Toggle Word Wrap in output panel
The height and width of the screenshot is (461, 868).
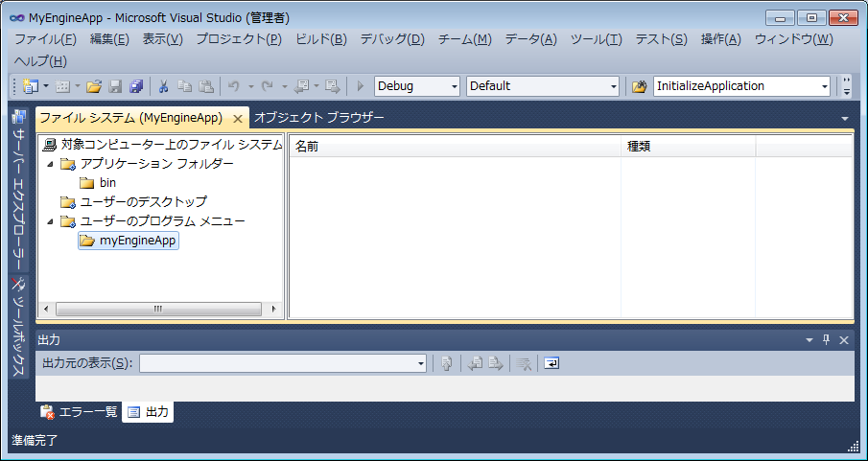(x=551, y=363)
